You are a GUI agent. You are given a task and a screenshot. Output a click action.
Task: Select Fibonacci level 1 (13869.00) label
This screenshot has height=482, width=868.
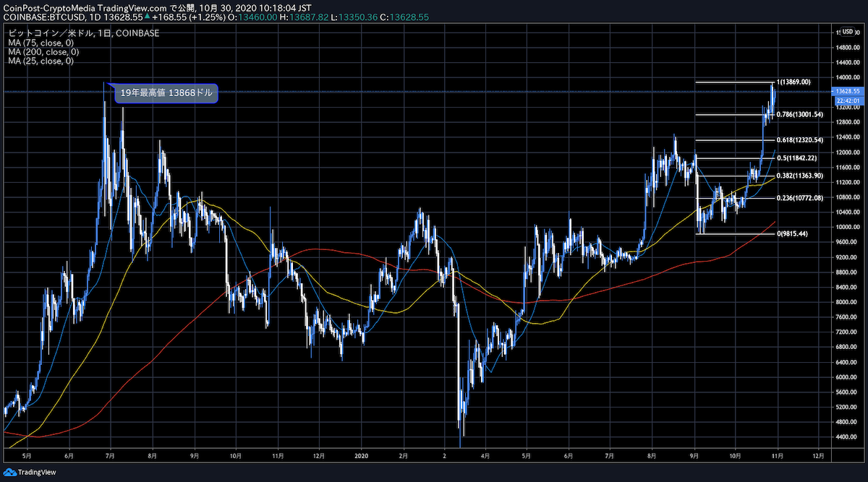tap(793, 82)
